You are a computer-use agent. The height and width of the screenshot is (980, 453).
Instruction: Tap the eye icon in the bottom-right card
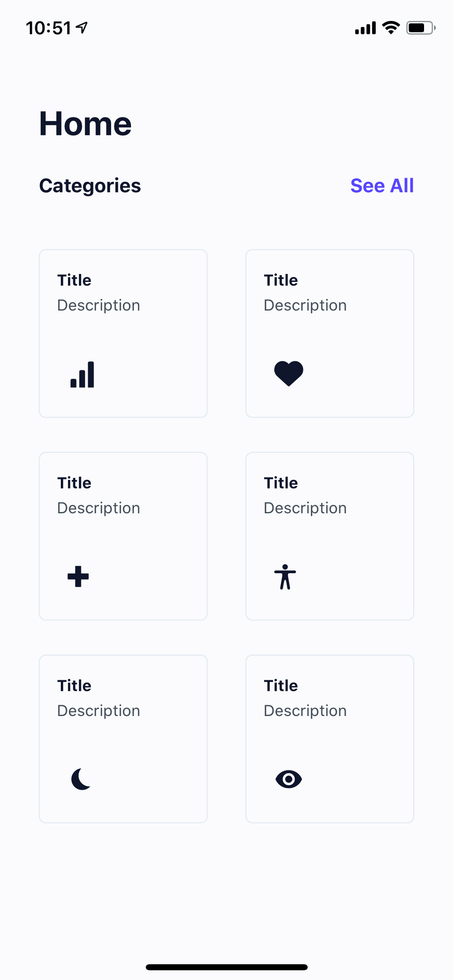[x=288, y=779]
